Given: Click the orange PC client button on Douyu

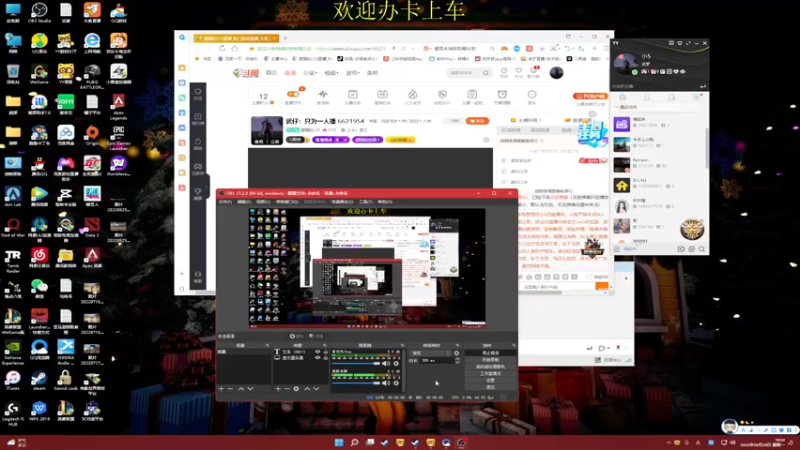Looking at the screenshot, I should click(590, 96).
